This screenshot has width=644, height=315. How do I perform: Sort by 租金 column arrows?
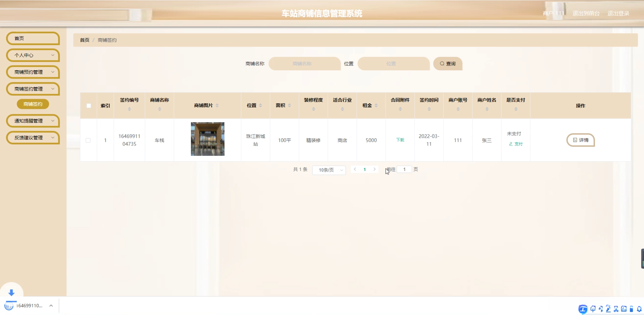click(376, 105)
